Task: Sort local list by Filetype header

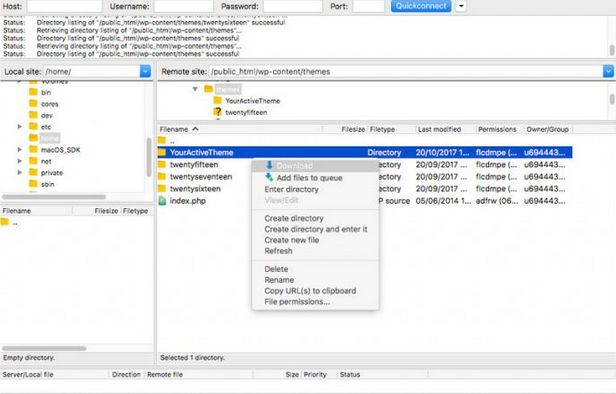Action: [136, 211]
